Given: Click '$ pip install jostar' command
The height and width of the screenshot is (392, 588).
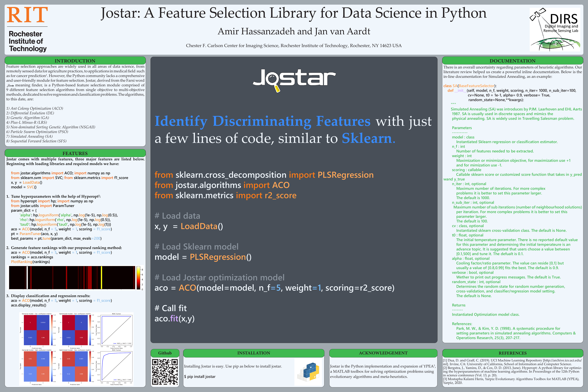Looking at the screenshot, I should click(200, 376).
